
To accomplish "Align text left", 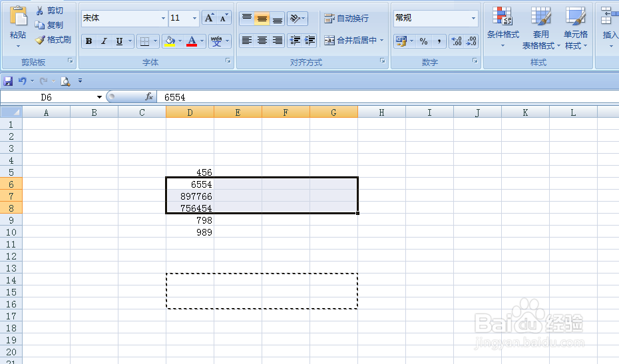I will pyautogui.click(x=247, y=41).
